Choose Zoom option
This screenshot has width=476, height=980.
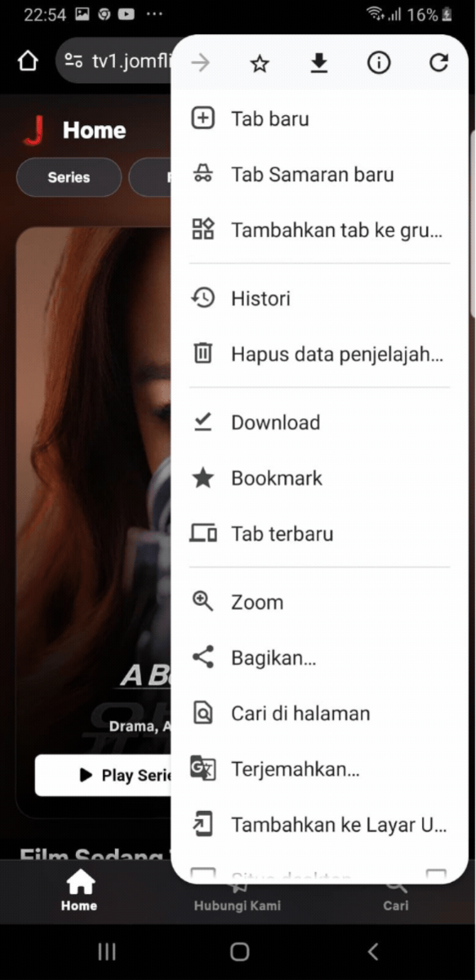(x=320, y=602)
